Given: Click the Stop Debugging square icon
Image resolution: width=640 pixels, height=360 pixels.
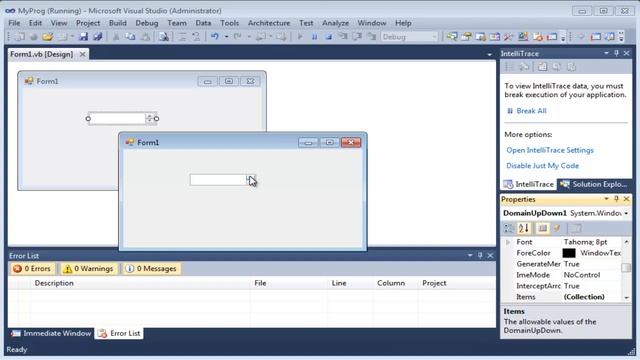Looking at the screenshot, I should click(329, 37).
